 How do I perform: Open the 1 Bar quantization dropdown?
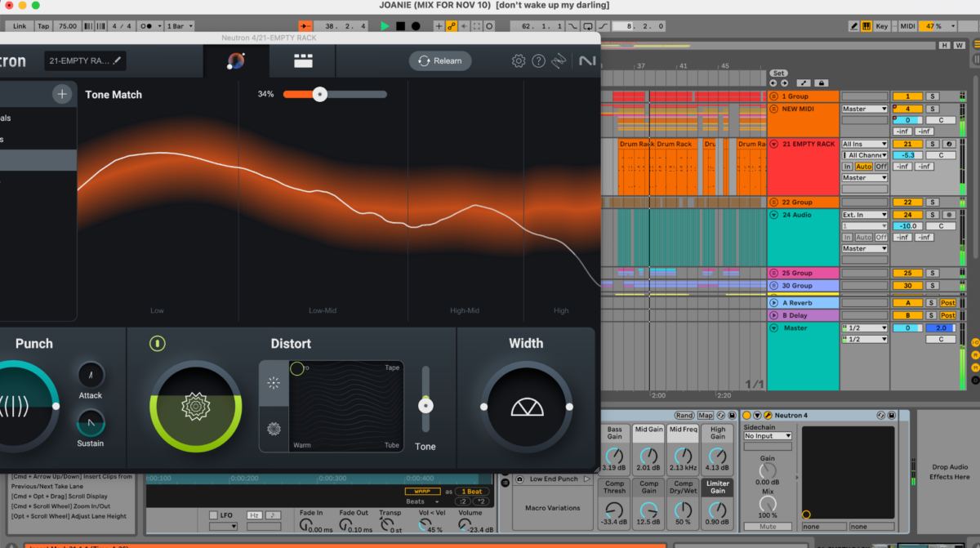click(180, 26)
